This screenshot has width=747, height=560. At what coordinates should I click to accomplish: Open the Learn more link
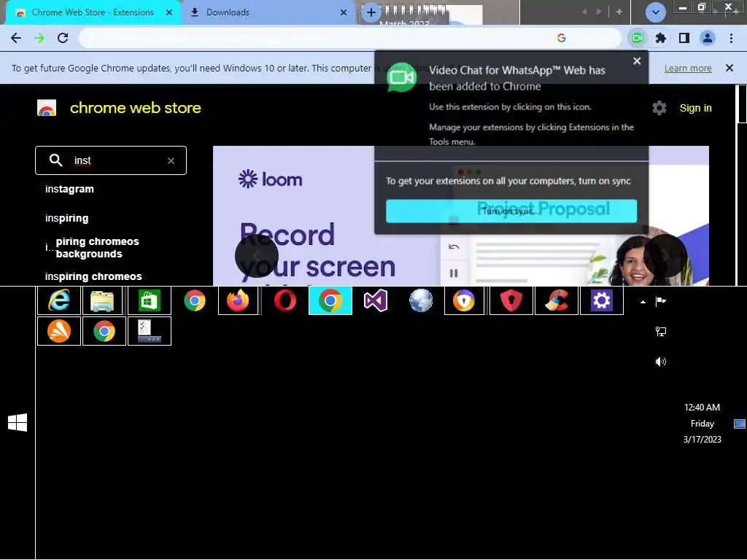[688, 68]
